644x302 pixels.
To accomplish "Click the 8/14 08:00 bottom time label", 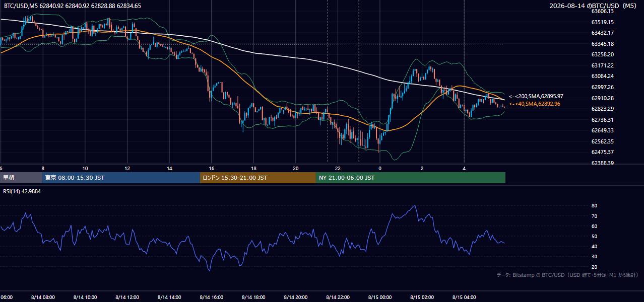I will [x=43, y=297].
